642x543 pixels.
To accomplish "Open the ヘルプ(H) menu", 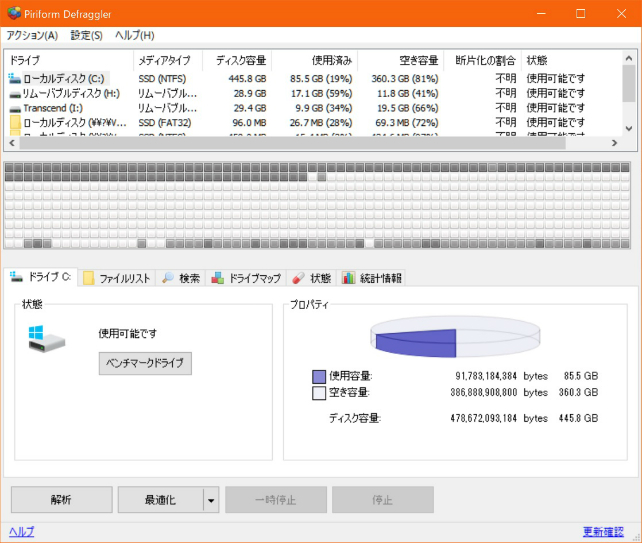I will tap(135, 36).
